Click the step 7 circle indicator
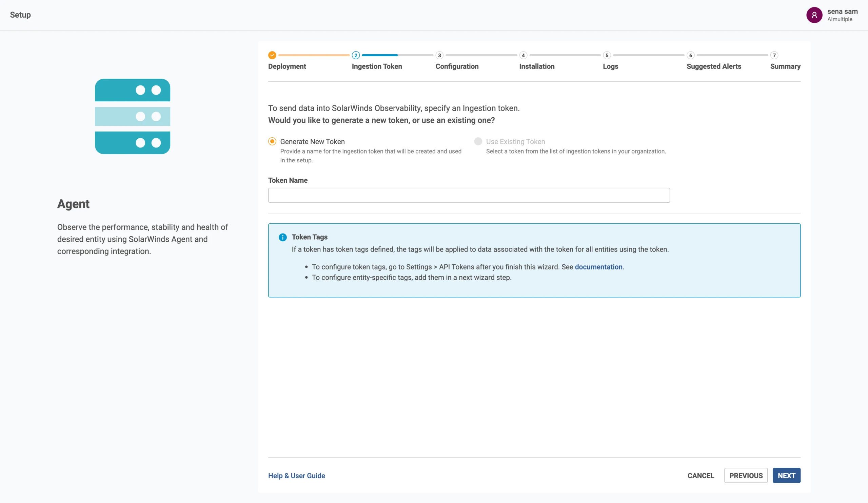This screenshot has height=503, width=868. [x=774, y=55]
